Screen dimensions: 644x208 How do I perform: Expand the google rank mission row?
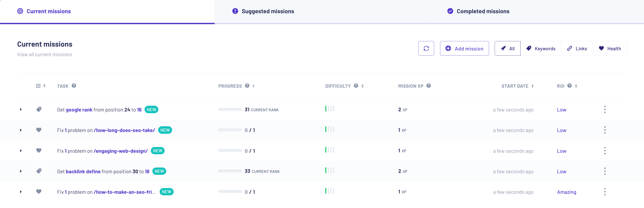[x=21, y=109]
